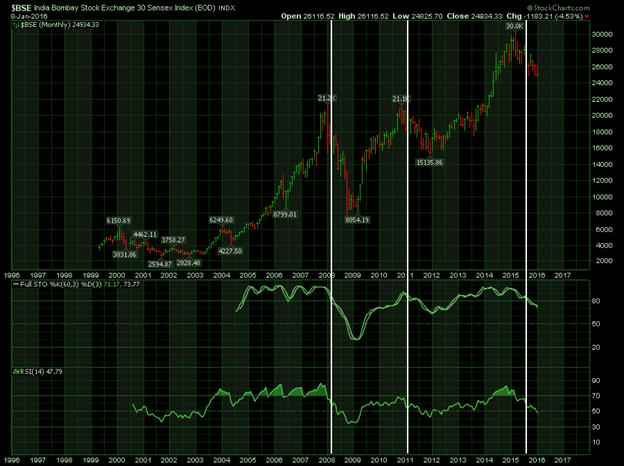Viewport: 624px width, 466px height.
Task: Click the stochastic trough near 2009
Action: tap(357, 337)
